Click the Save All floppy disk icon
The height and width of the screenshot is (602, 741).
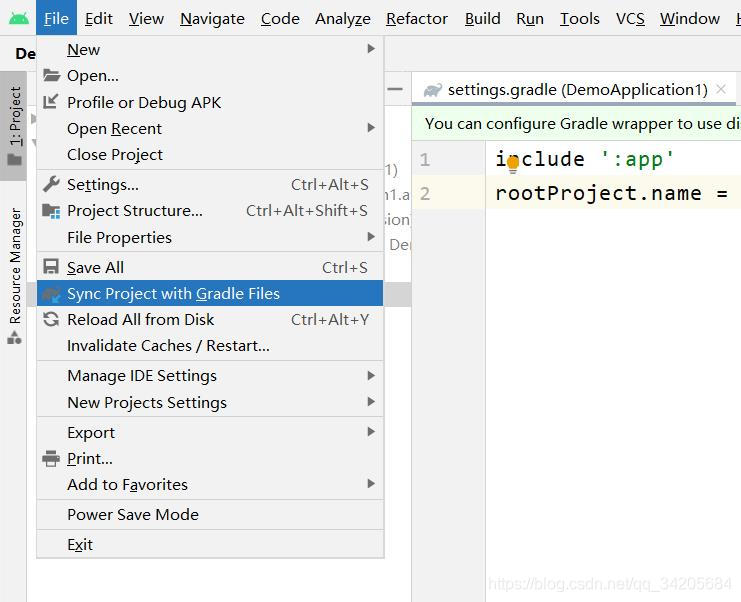click(51, 267)
